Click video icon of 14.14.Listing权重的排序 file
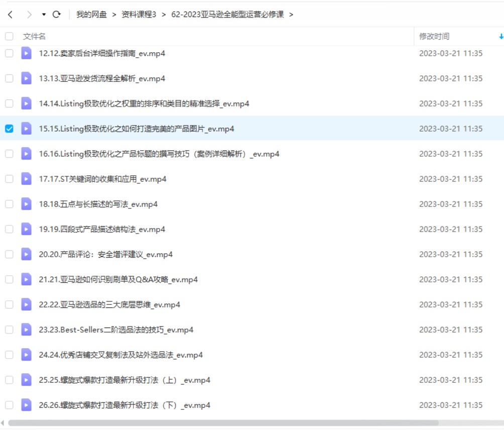The width and height of the screenshot is (504, 435). [x=27, y=103]
